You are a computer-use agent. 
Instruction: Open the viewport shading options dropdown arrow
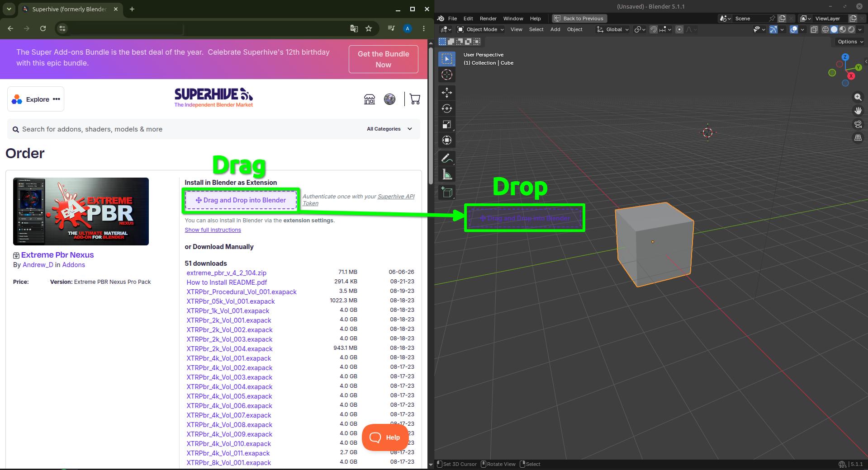(x=860, y=29)
